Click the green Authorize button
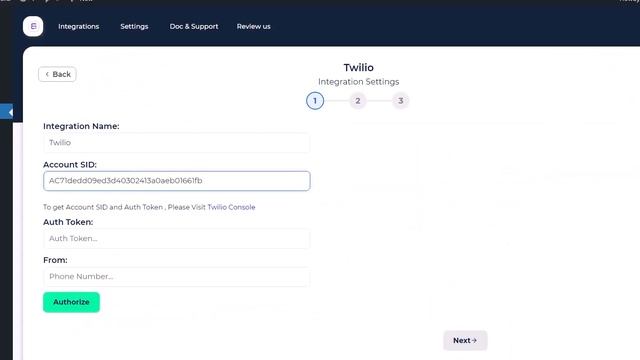640x360 pixels. tap(71, 302)
